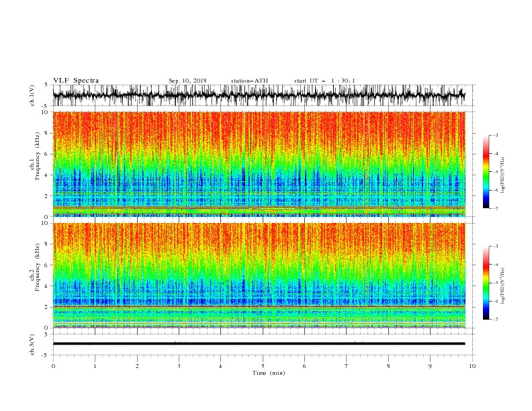
Task: Click the "ch.1 Frequency (kHz)" axis label
Action: (35, 156)
